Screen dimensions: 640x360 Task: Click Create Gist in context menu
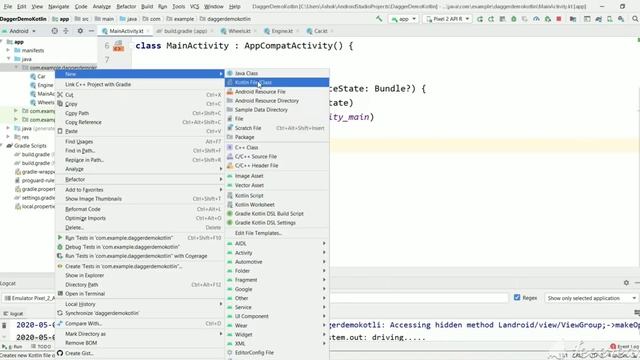[x=140, y=353]
